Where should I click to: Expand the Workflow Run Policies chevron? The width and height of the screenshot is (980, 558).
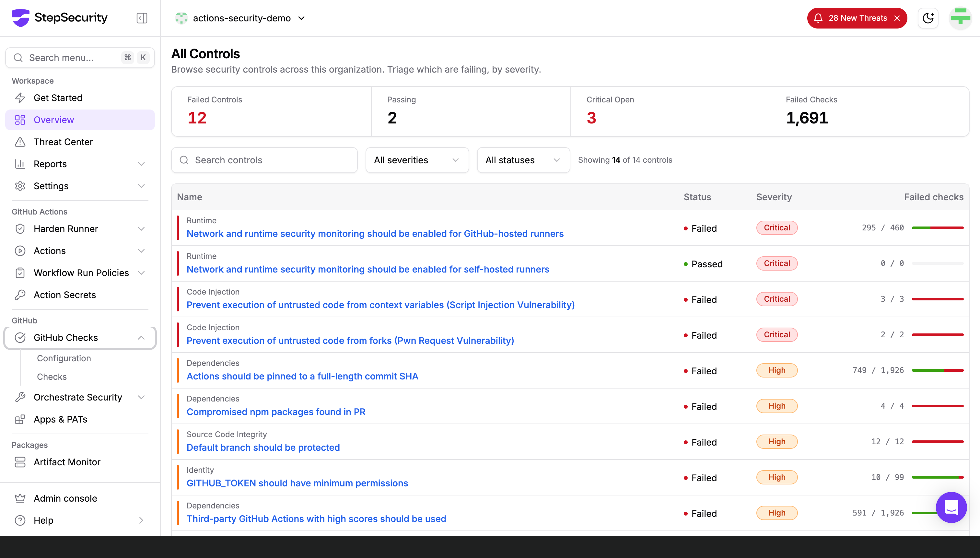pyautogui.click(x=141, y=273)
